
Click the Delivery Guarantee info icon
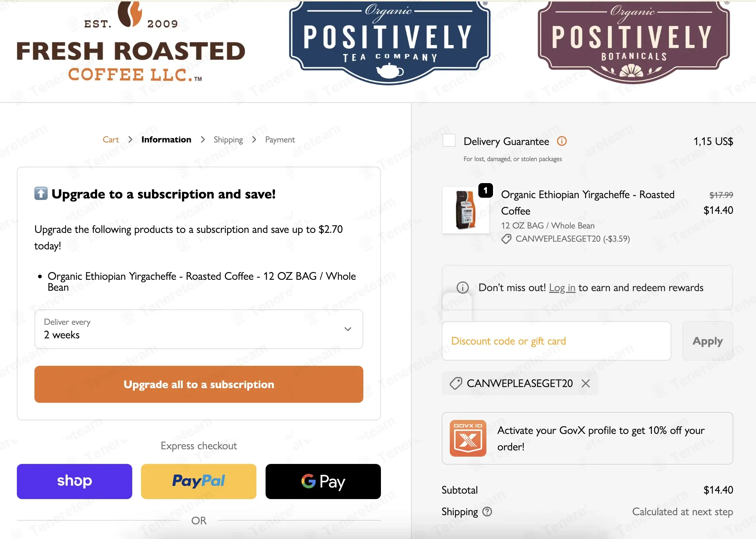click(x=562, y=141)
